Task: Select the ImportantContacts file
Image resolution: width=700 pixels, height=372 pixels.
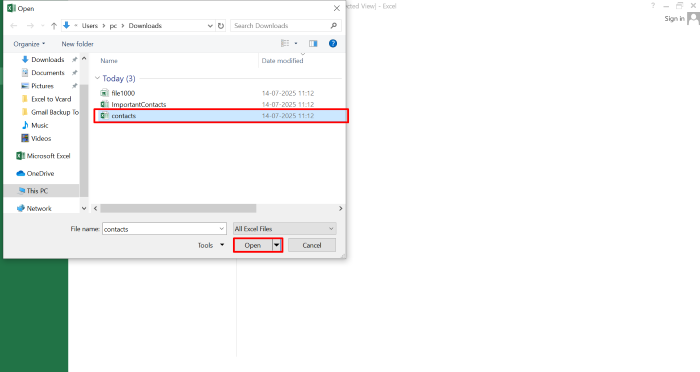Action: (x=139, y=104)
